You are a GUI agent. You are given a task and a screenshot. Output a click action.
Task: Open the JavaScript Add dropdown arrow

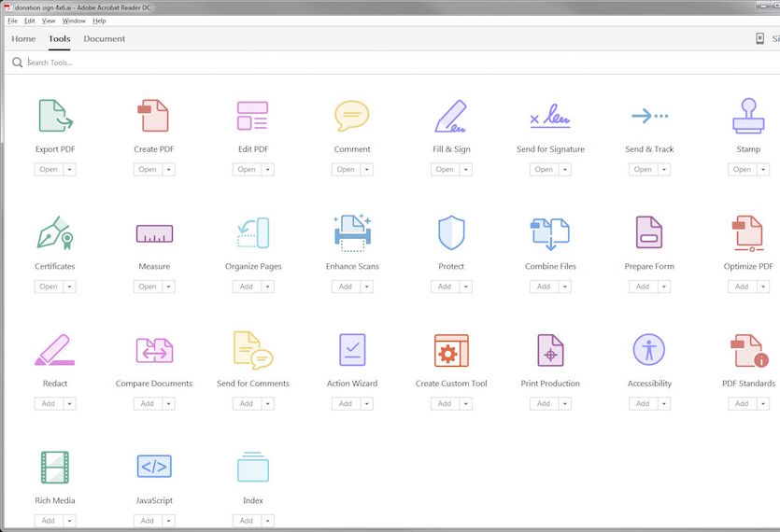169,521
